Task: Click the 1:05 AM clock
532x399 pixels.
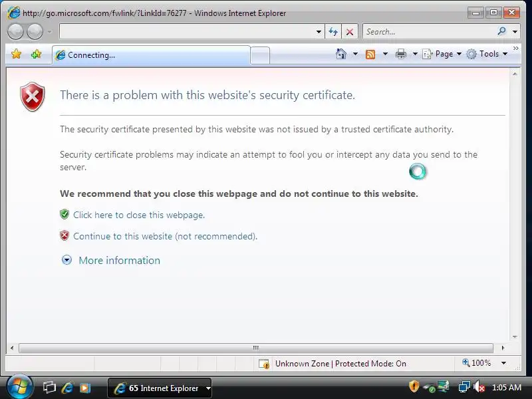Action: click(x=506, y=387)
